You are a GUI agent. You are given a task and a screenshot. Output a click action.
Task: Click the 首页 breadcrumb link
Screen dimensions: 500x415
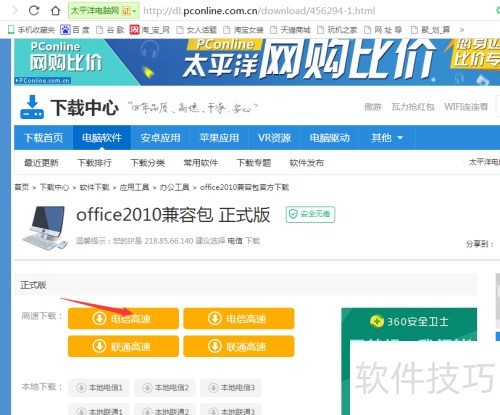22,187
